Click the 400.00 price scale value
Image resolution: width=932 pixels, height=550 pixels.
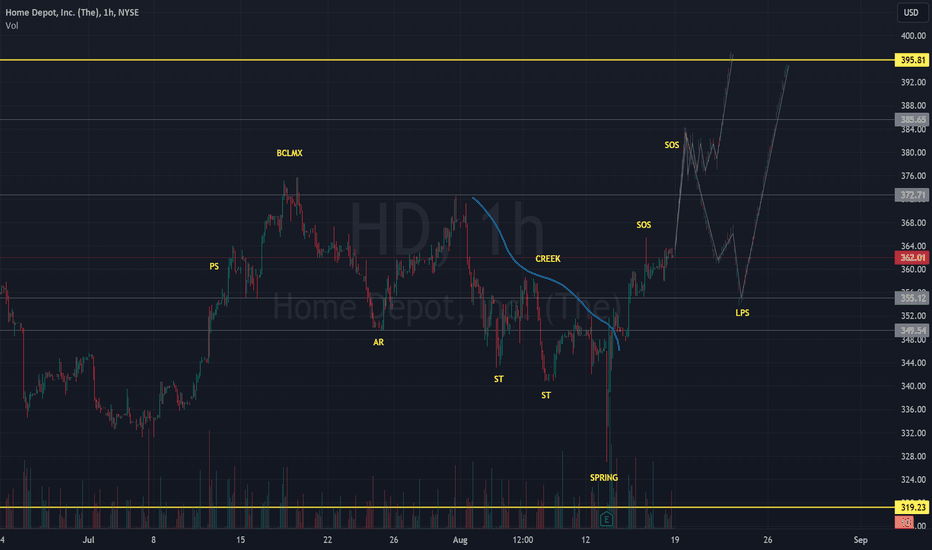point(913,36)
